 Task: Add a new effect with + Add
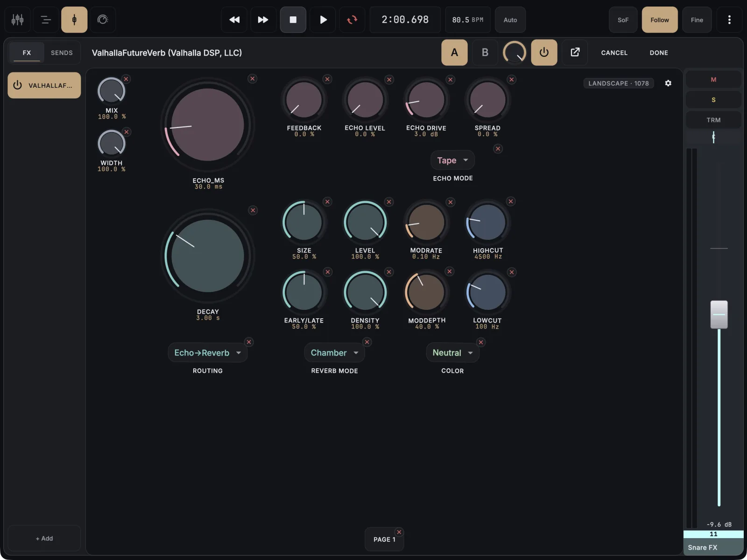click(x=44, y=538)
